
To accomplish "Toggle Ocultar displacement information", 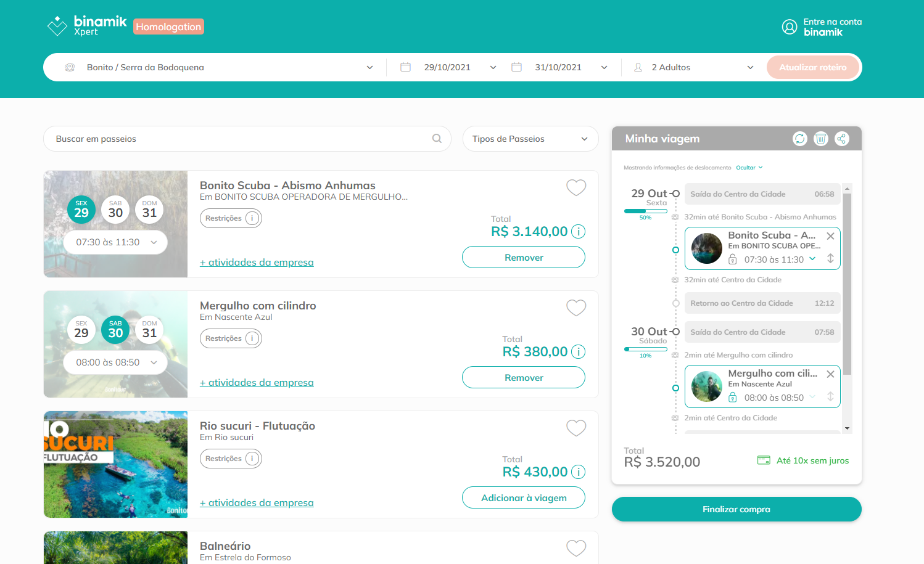I will pos(749,168).
